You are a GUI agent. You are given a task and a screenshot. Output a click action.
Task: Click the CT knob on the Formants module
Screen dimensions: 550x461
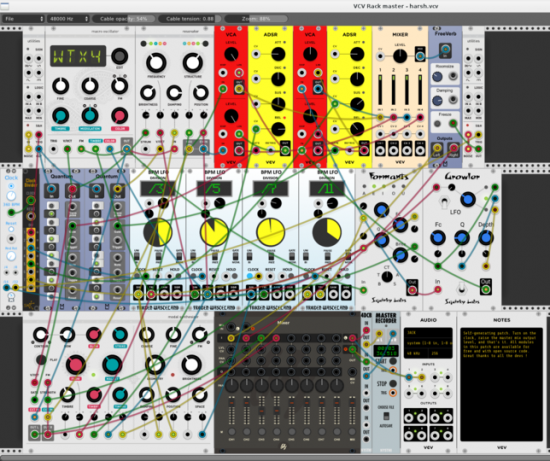pyautogui.click(x=387, y=277)
